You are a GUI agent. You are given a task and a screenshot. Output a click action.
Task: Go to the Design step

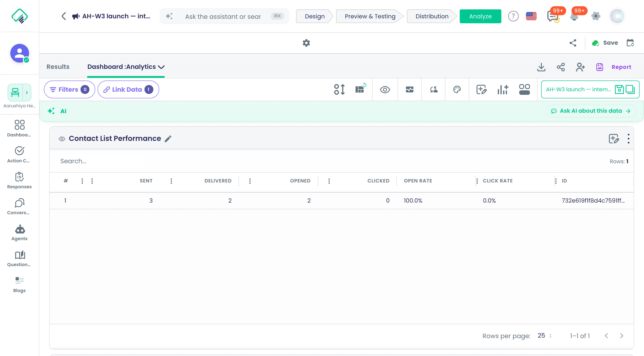coord(315,16)
